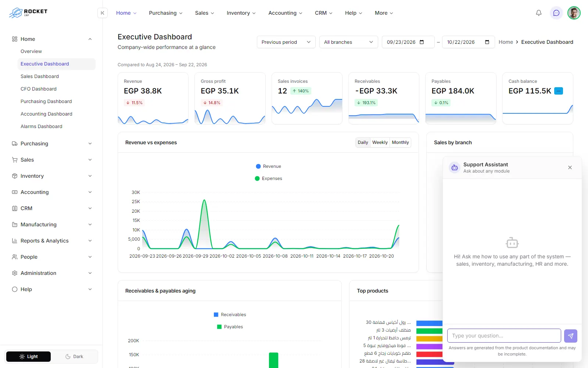Click the Inventory box icon in sidebar
The image size is (588, 368).
click(x=15, y=176)
